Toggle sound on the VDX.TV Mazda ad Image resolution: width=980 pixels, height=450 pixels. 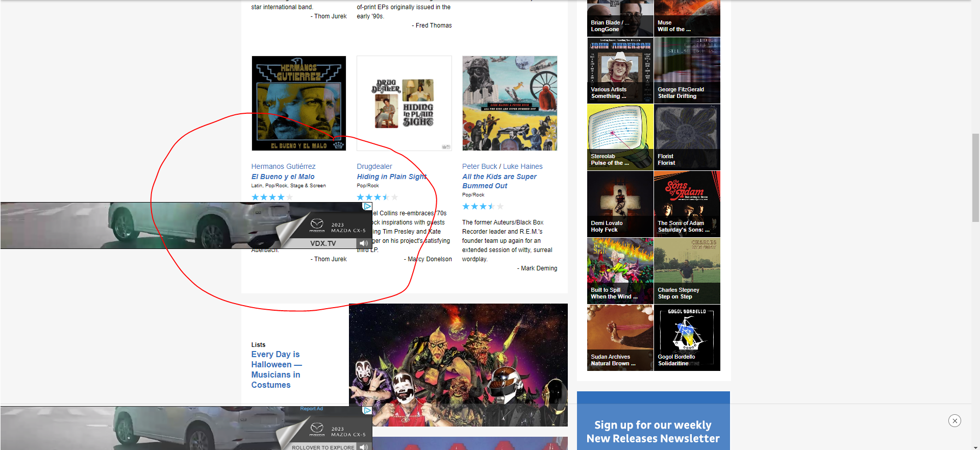tap(363, 243)
